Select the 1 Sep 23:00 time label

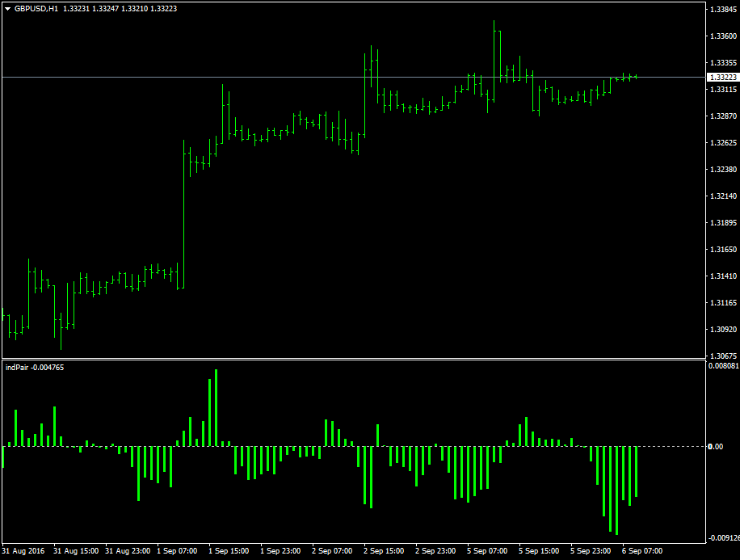point(280,551)
